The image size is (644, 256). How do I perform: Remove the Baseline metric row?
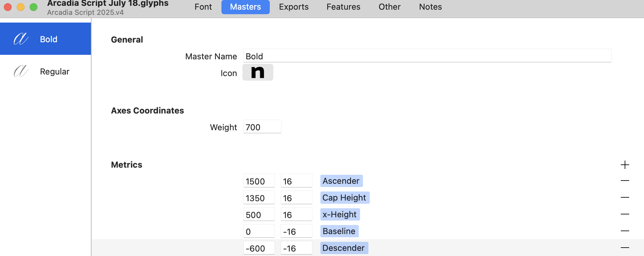[x=625, y=231]
